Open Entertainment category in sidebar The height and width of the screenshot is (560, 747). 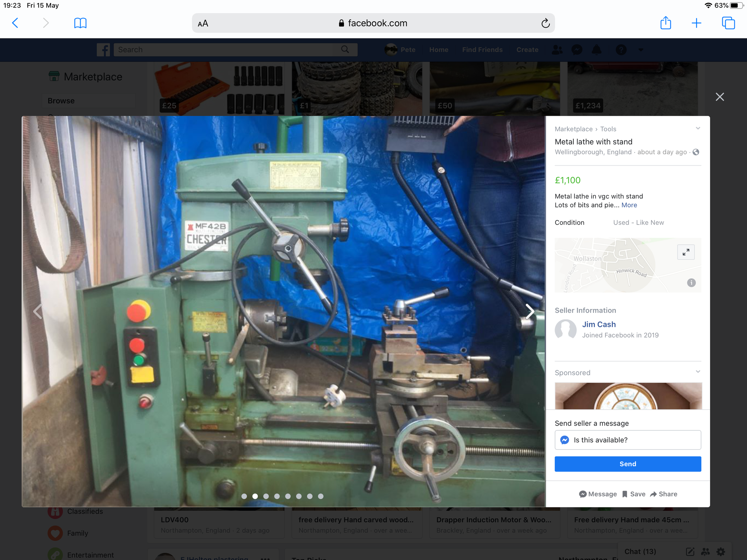(x=81, y=554)
